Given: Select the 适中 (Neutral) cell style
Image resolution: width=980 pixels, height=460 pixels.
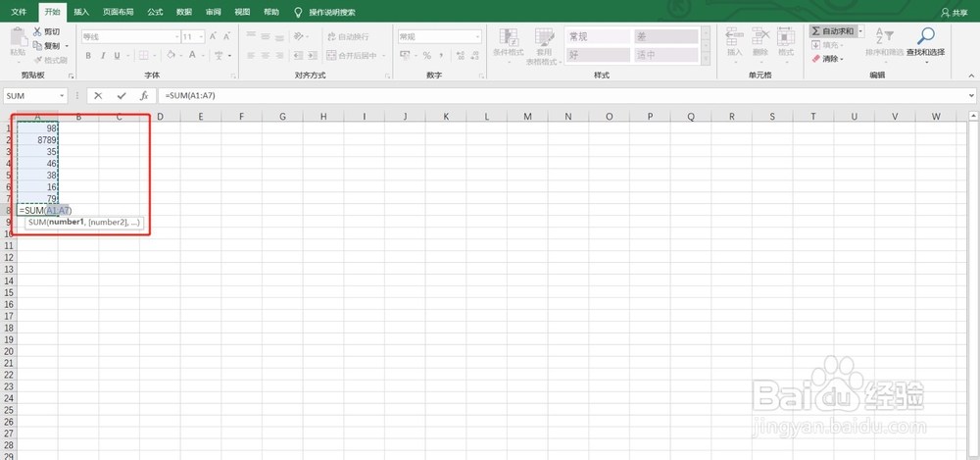Looking at the screenshot, I should click(666, 55).
